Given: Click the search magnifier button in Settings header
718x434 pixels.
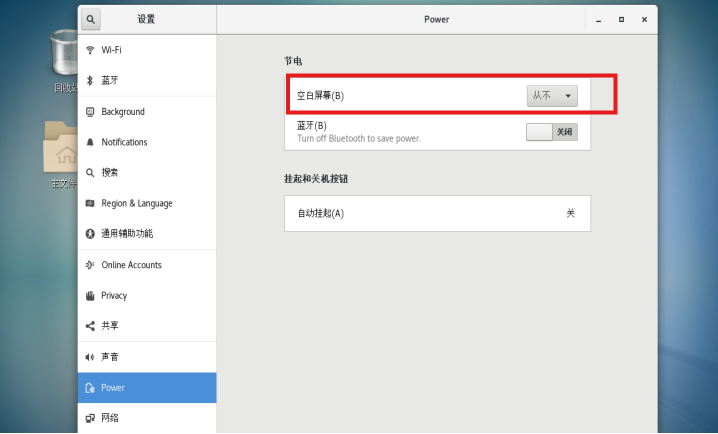Looking at the screenshot, I should click(x=91, y=19).
